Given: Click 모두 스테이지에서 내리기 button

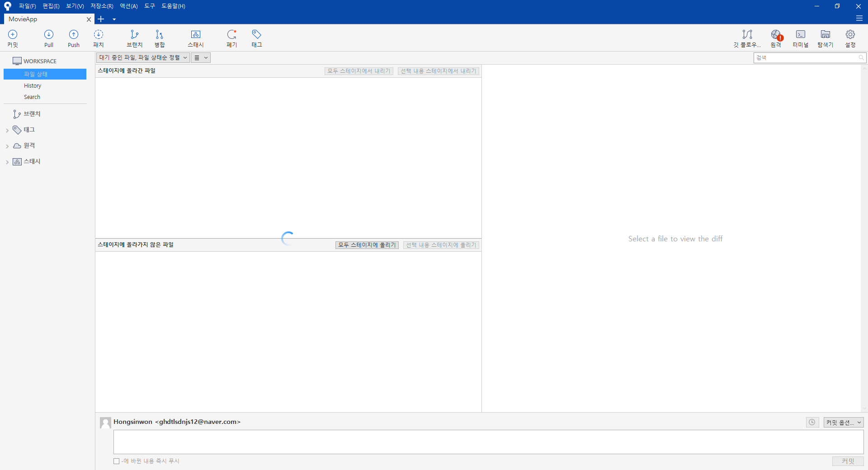Looking at the screenshot, I should [x=359, y=71].
